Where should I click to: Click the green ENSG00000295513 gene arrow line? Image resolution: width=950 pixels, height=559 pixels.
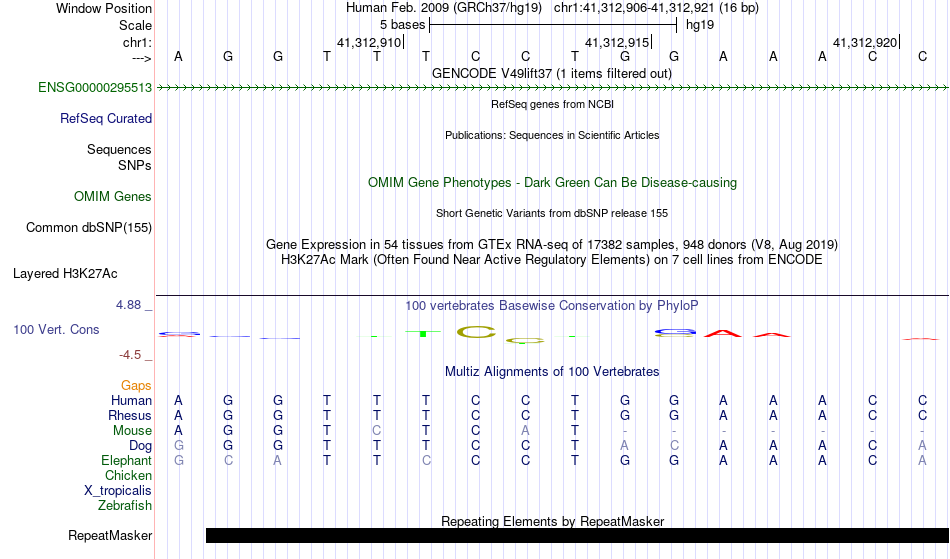point(552,88)
